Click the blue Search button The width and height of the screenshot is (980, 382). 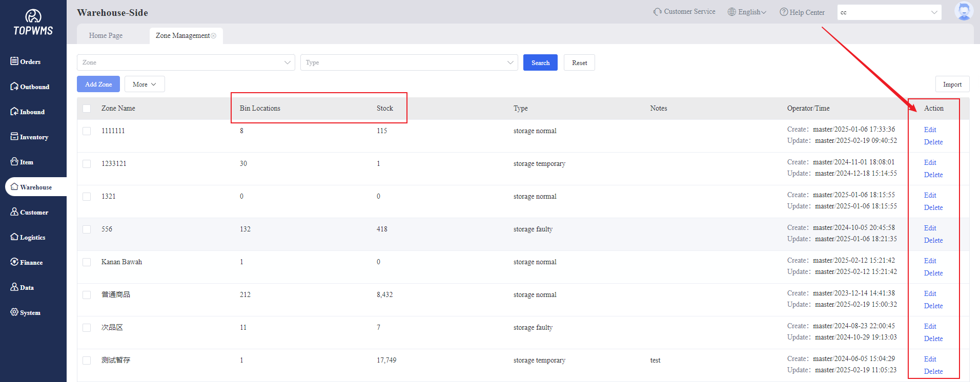[540, 62]
